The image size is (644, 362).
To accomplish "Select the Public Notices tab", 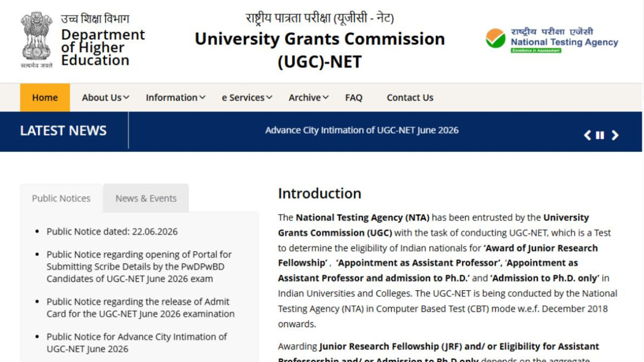I will click(61, 198).
